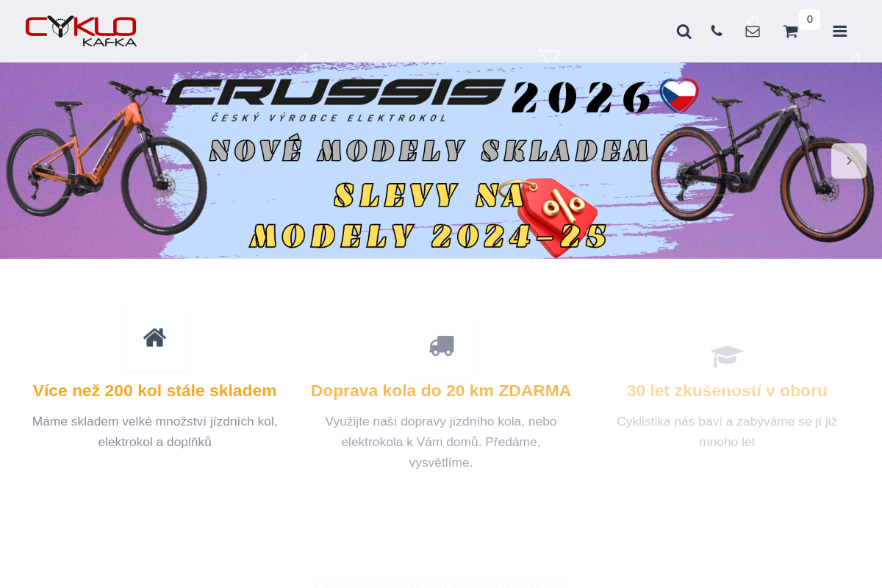Image resolution: width=882 pixels, height=588 pixels.
Task: Click the Czech flag heart icon
Action: (678, 96)
